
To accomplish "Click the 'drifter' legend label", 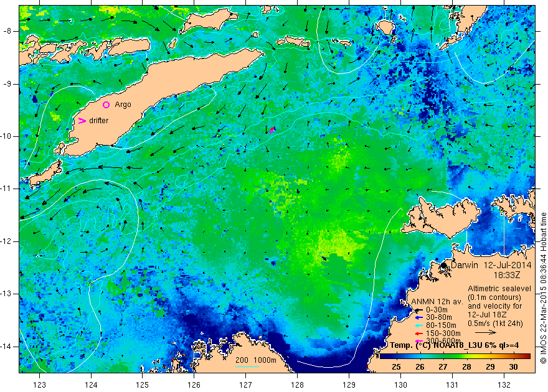I will point(99,121).
